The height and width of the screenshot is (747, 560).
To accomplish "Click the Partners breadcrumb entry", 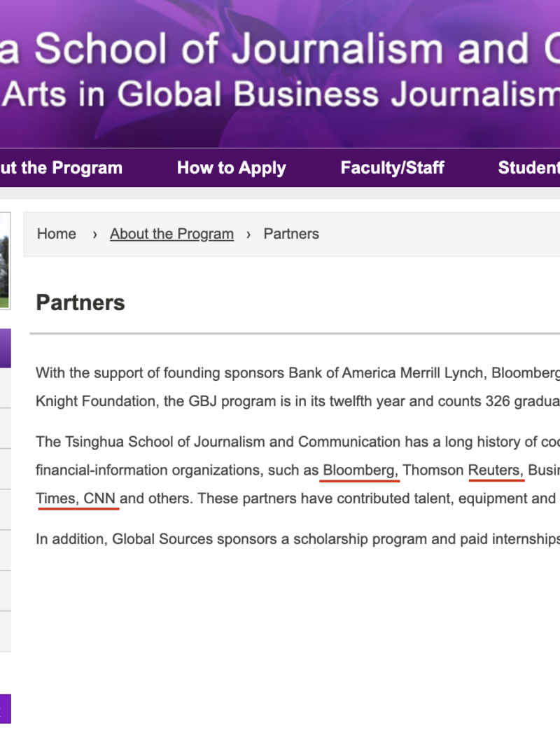I will (291, 234).
